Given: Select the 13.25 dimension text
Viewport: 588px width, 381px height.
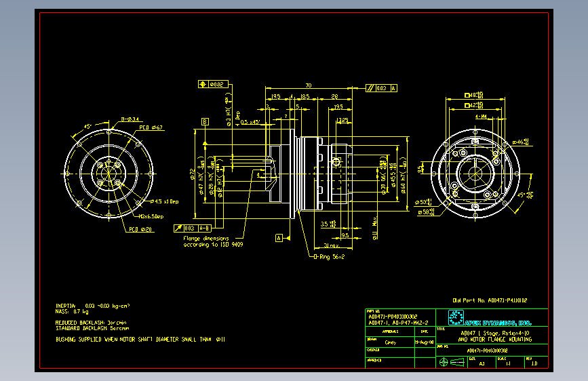Looking at the screenshot, I should pyautogui.click(x=342, y=121).
